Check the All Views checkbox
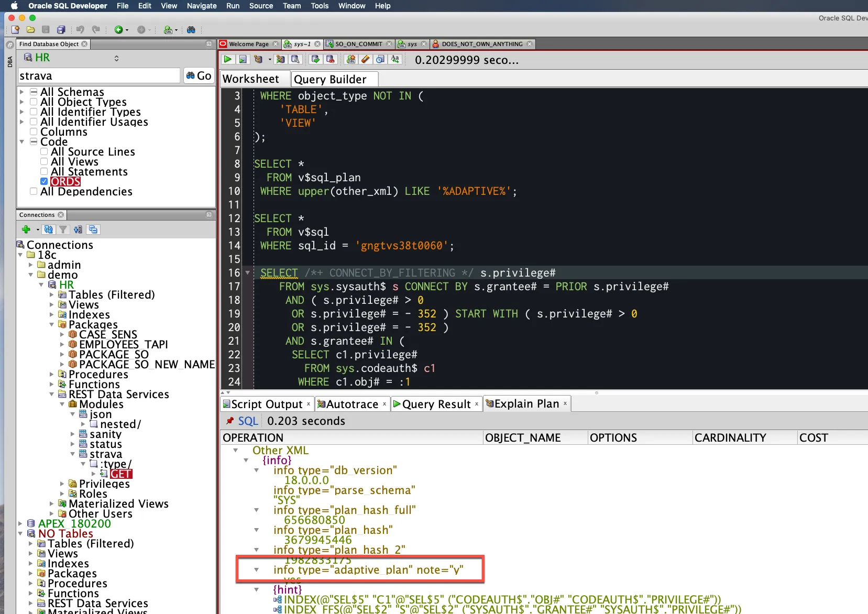Viewport: 868px width, 614px height. pyautogui.click(x=44, y=161)
